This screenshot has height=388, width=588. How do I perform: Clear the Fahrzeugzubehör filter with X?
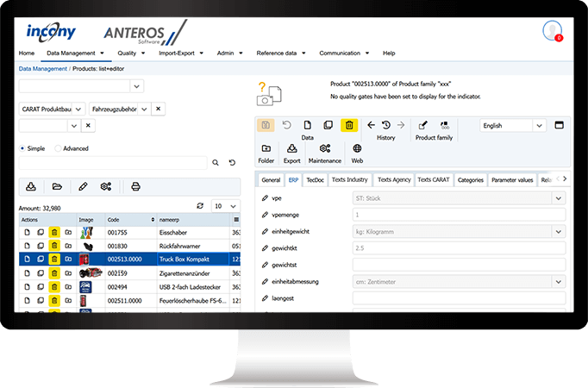159,109
